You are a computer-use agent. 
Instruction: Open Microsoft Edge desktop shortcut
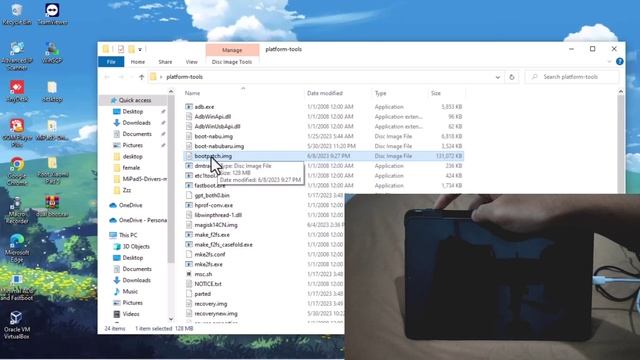(17, 248)
